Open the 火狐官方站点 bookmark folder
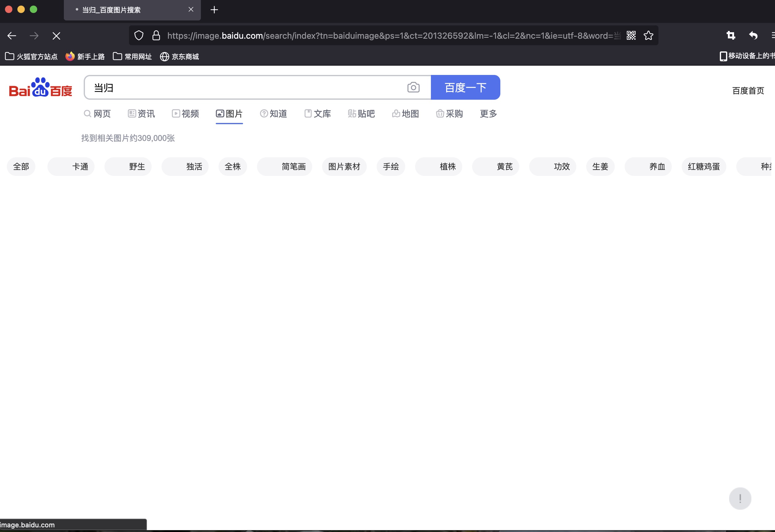The width and height of the screenshot is (775, 532). tap(31, 57)
